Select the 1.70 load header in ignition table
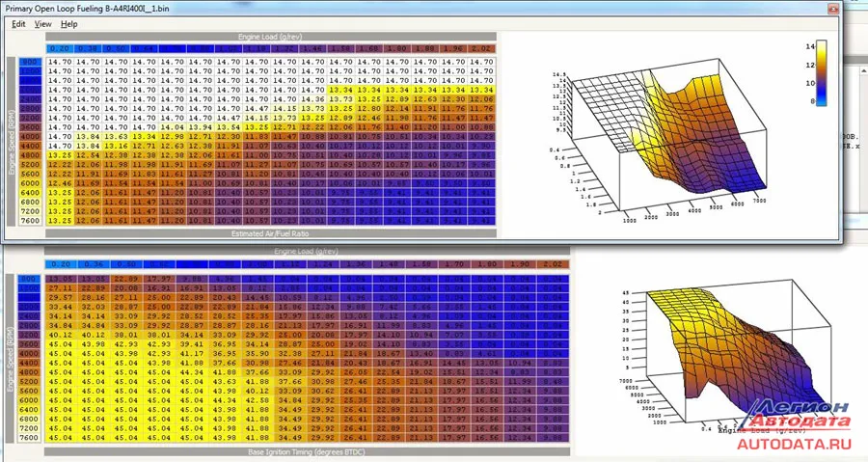This screenshot has height=462, width=868. point(454,264)
